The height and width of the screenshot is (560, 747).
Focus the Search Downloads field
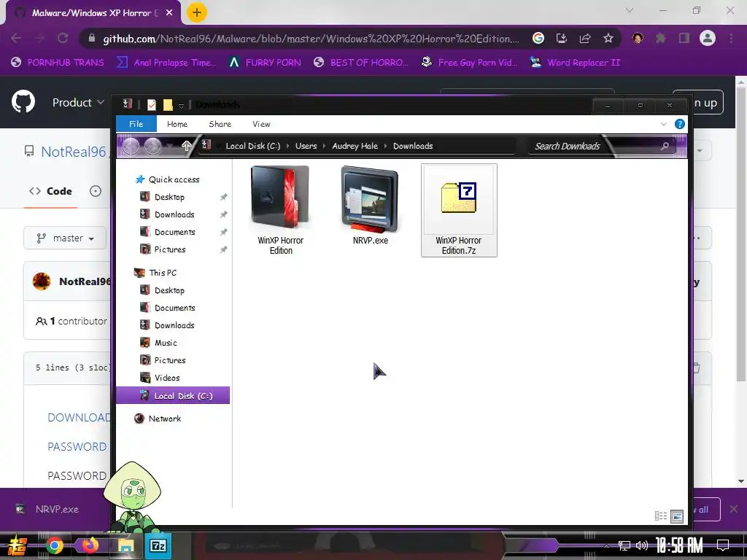pyautogui.click(x=602, y=146)
